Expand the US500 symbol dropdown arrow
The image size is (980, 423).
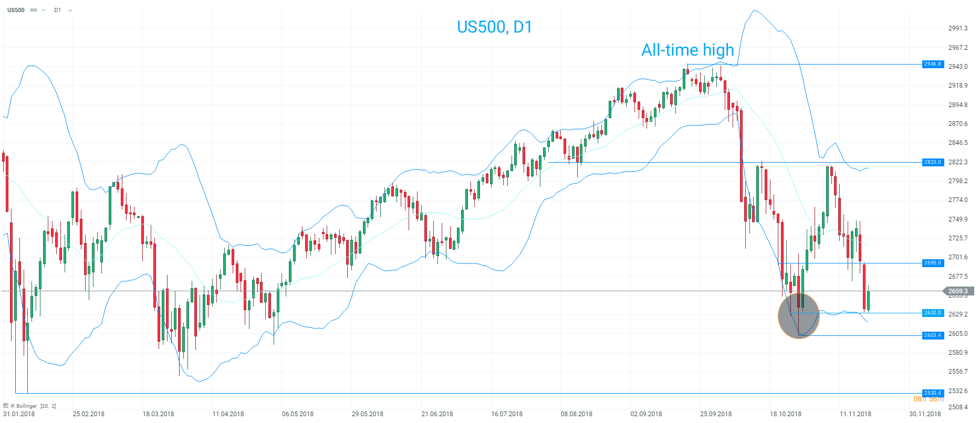44,10
